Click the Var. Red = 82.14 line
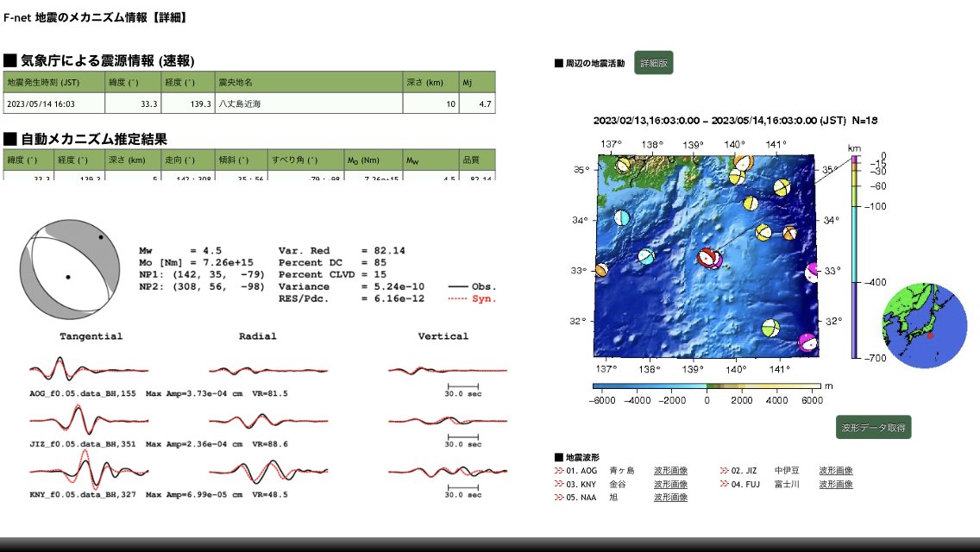Screen dimensions: 980x552 [x=342, y=251]
